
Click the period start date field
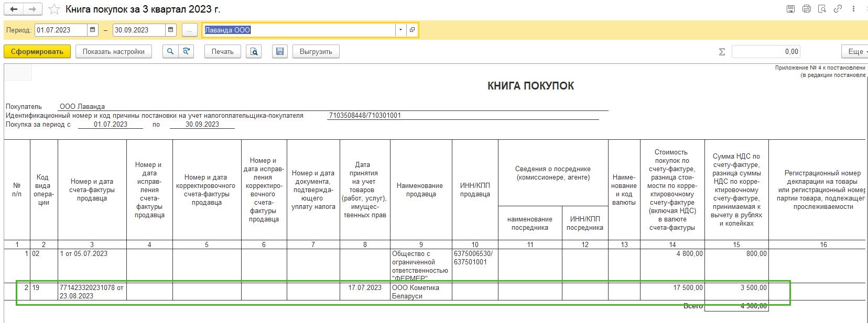(x=60, y=30)
